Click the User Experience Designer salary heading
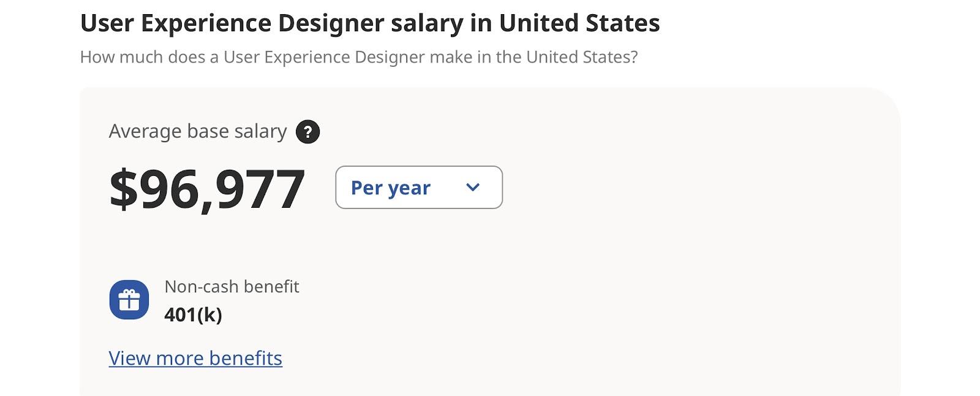 [x=370, y=23]
